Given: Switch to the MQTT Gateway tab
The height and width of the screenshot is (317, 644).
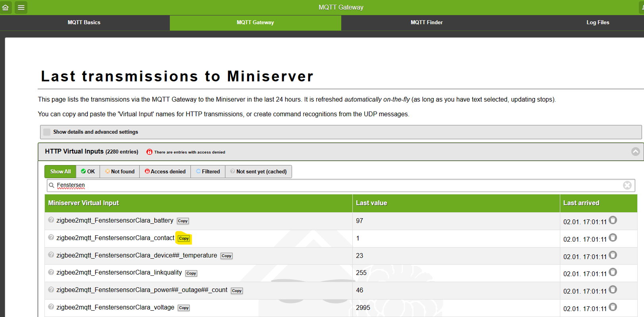Looking at the screenshot, I should 255,23.
